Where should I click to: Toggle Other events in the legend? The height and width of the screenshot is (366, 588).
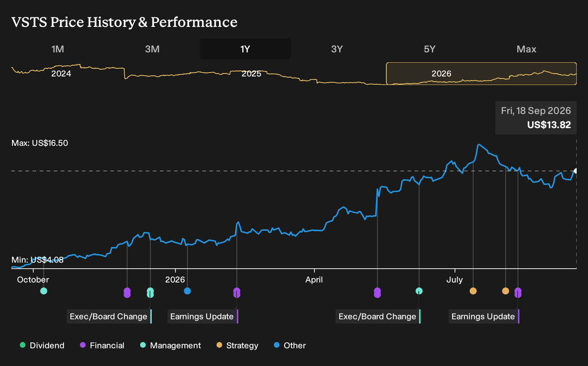tap(290, 345)
